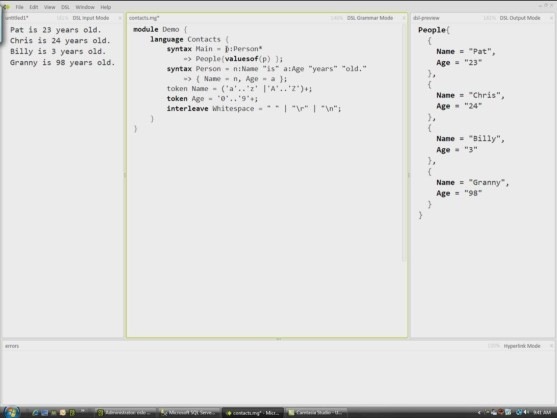Viewport: 557px width, 418px height.
Task: Click Name = "Granny" in output
Action: coord(472,182)
